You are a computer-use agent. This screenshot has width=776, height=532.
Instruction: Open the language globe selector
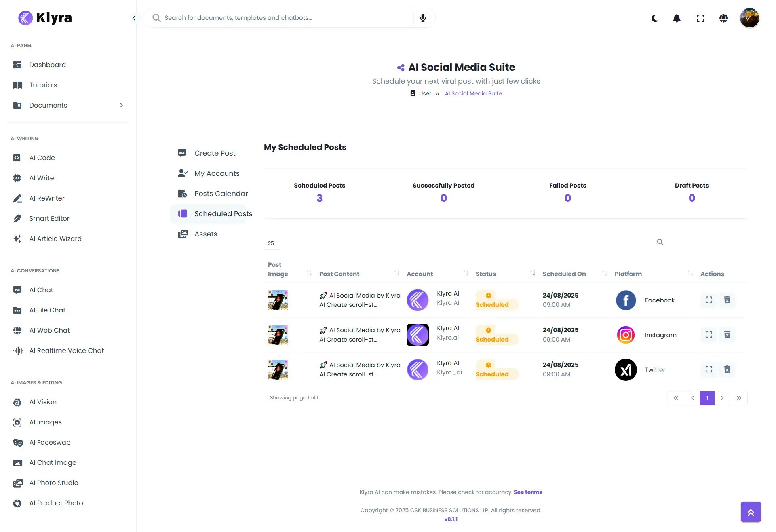pos(724,18)
